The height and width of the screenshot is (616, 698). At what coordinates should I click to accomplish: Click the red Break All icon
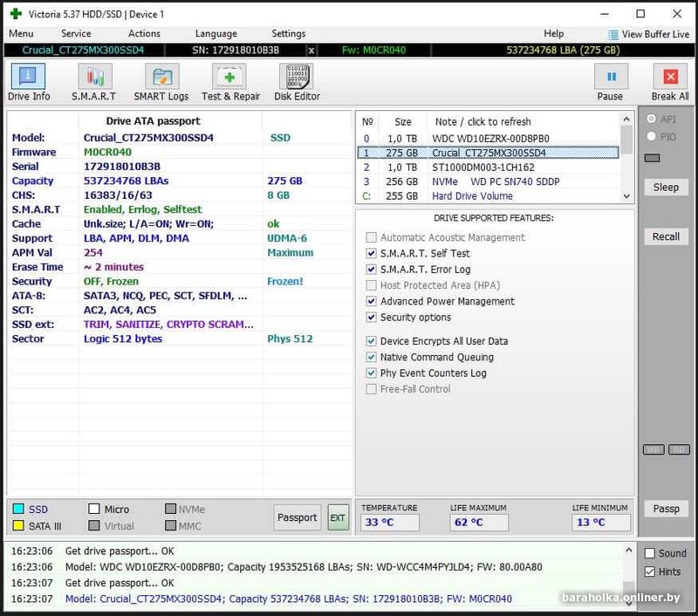[670, 76]
